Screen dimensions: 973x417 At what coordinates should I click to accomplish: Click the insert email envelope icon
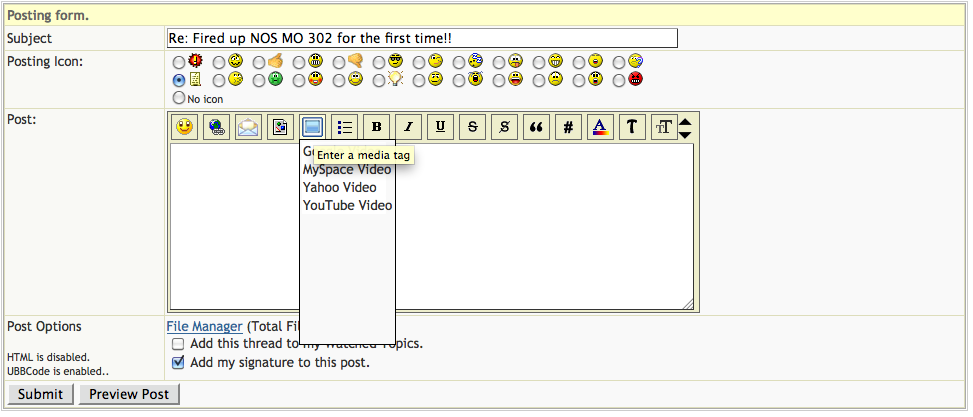pos(248,127)
